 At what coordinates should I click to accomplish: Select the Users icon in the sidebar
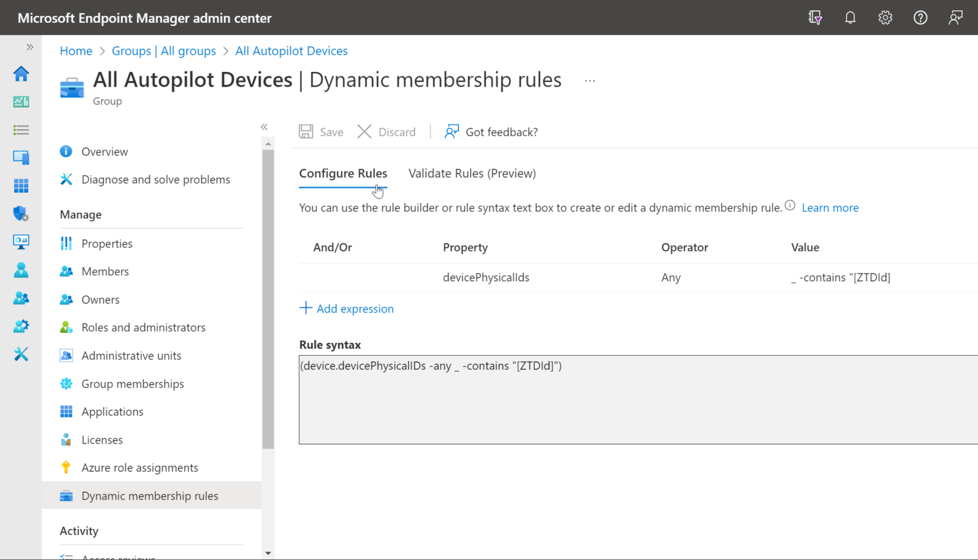pyautogui.click(x=21, y=270)
